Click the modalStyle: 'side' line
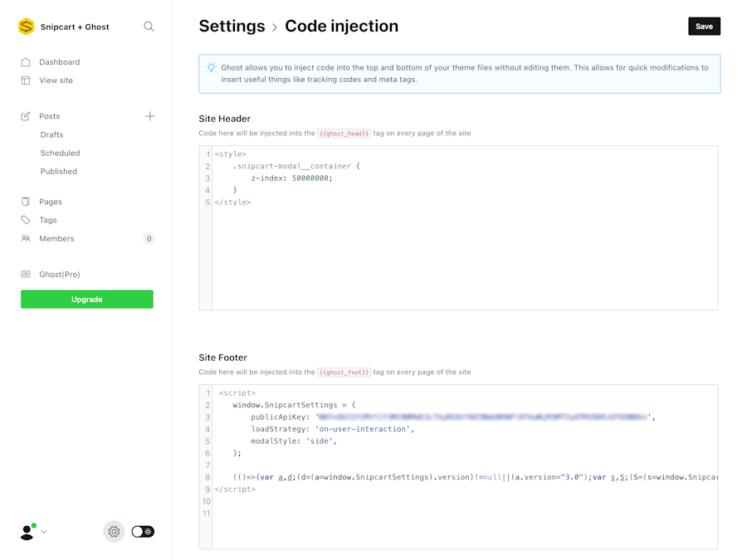Image resolution: width=747 pixels, height=560 pixels. tap(294, 441)
